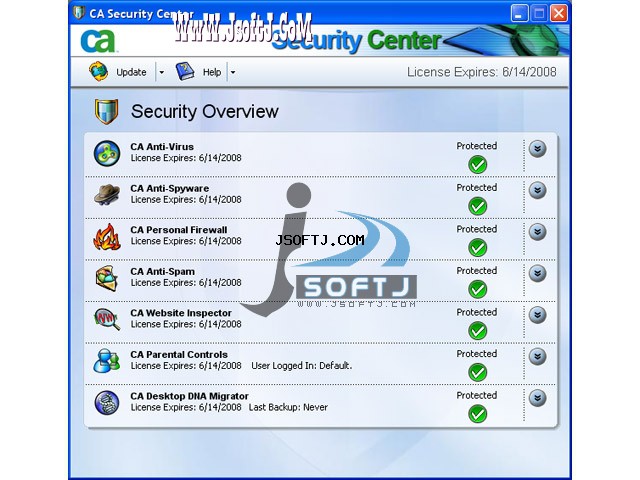Select the CA Personal Firewall title text

[x=179, y=230]
